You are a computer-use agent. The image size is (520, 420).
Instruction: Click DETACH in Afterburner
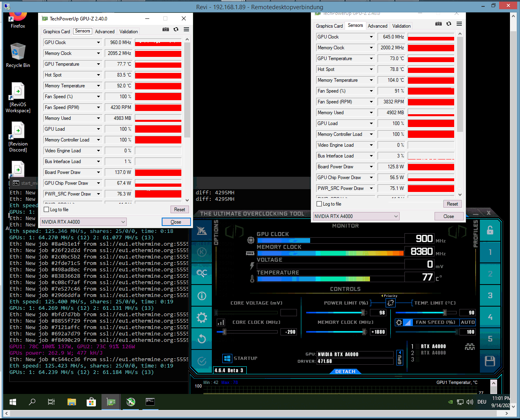pyautogui.click(x=345, y=372)
